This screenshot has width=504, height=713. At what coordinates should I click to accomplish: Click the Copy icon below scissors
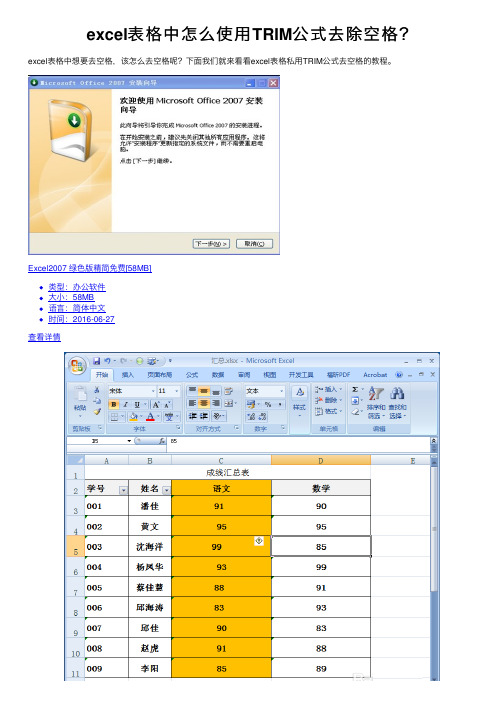point(97,401)
